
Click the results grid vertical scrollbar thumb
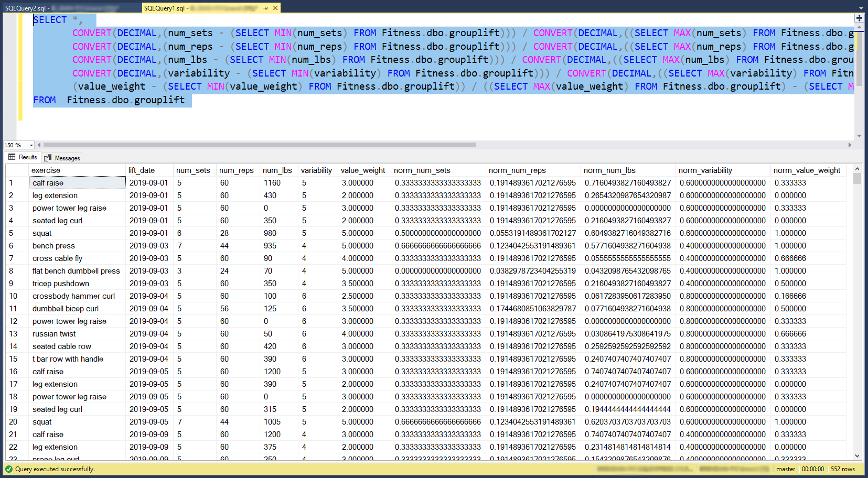point(858,179)
